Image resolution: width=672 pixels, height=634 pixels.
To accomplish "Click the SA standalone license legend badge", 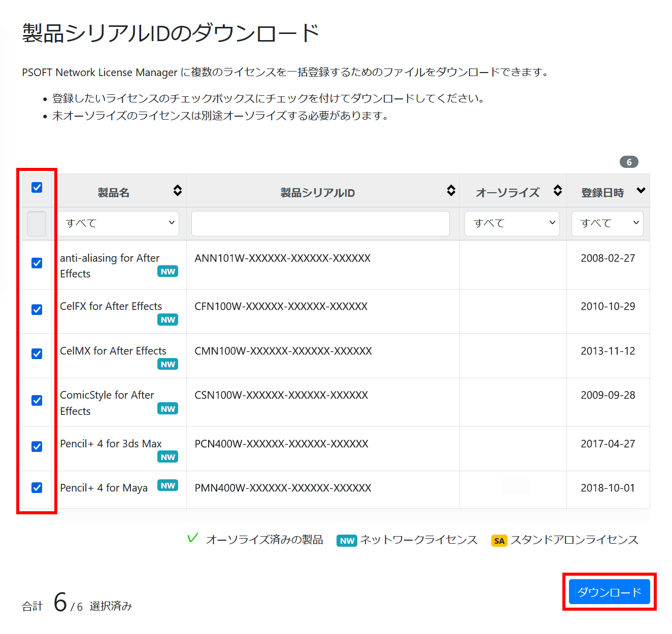I will [499, 541].
